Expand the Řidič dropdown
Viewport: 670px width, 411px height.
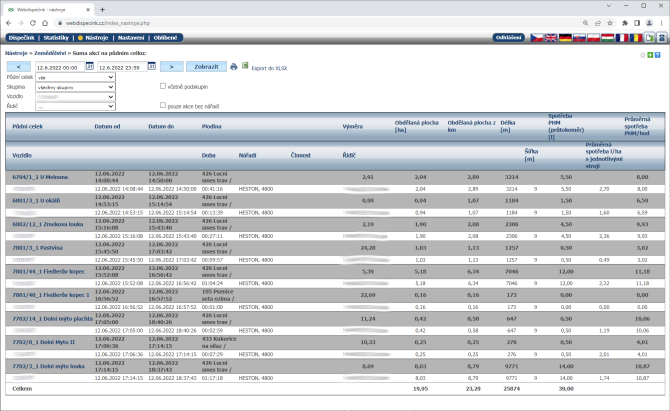pyautogui.click(x=74, y=106)
